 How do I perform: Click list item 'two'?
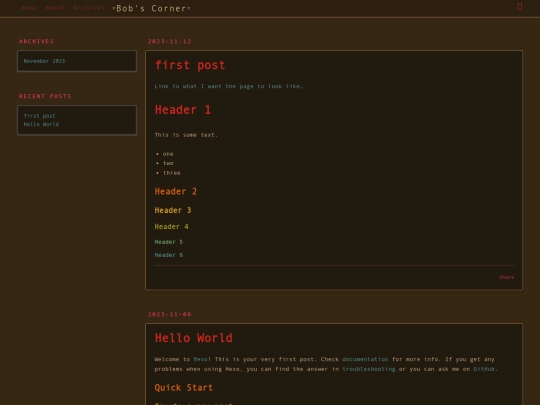(x=168, y=163)
